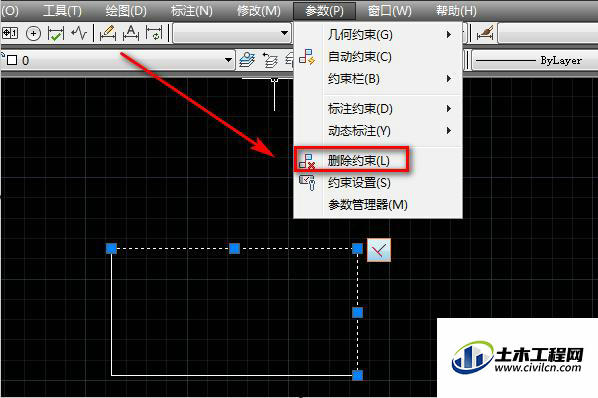This screenshot has width=598, height=398.
Task: Open the 工具(T) menu
Action: pyautogui.click(x=62, y=11)
